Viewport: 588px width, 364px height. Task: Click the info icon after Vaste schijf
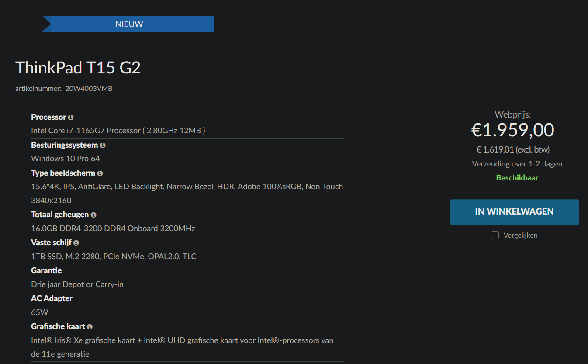[x=76, y=243]
